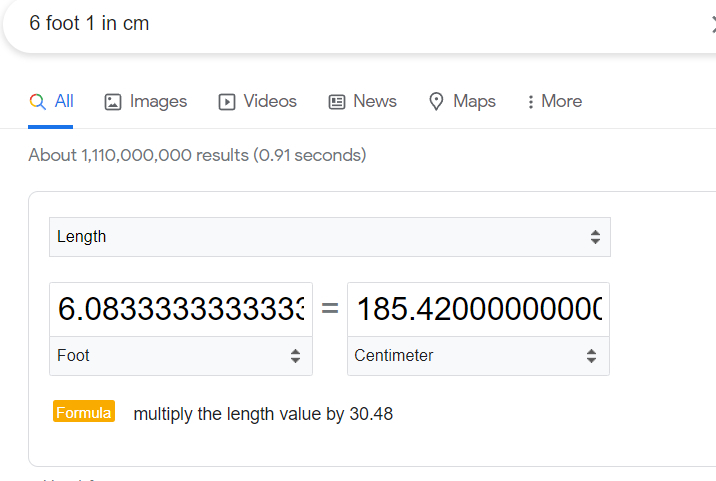Click the centimeter value input field
716x481 pixels.
pyautogui.click(x=478, y=309)
